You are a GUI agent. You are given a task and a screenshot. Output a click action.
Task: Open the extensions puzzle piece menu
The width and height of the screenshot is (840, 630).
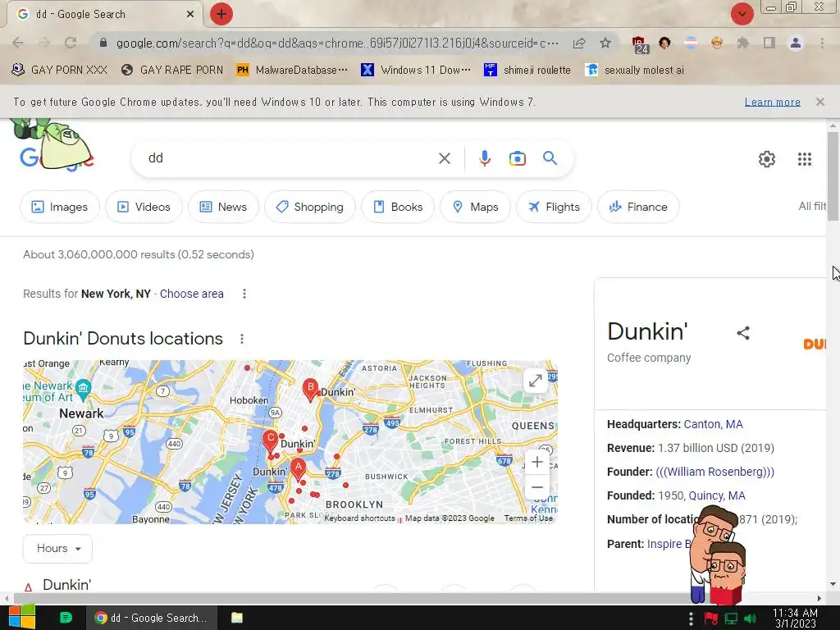click(742, 43)
